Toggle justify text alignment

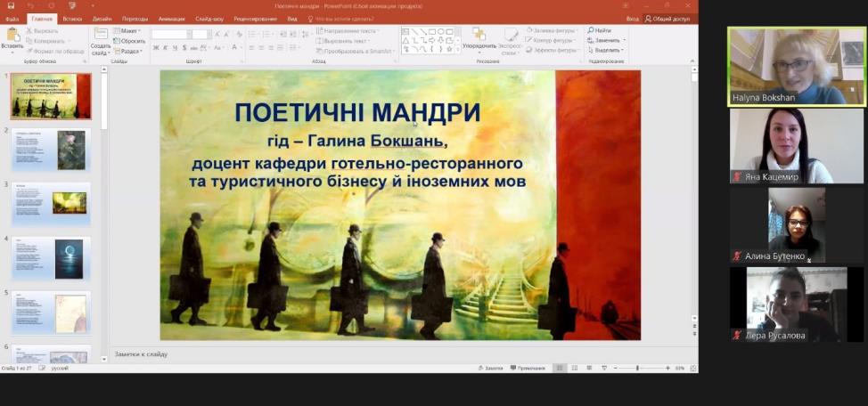[280, 48]
